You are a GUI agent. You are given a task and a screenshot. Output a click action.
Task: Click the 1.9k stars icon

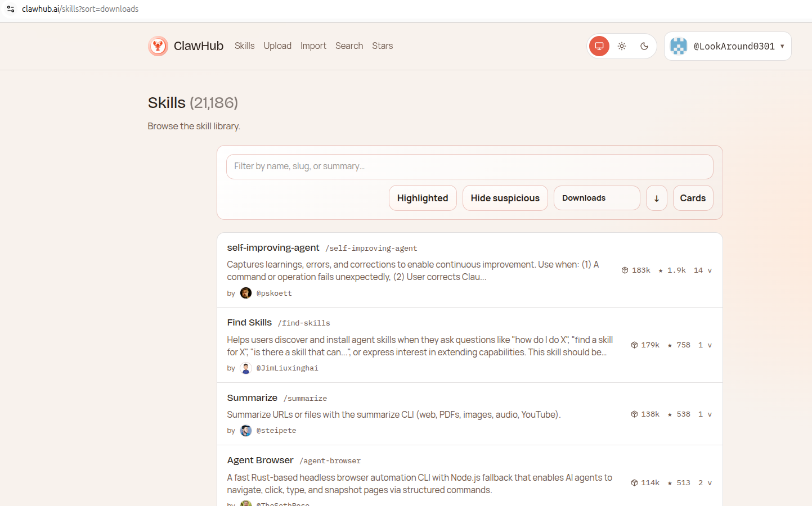tap(661, 270)
